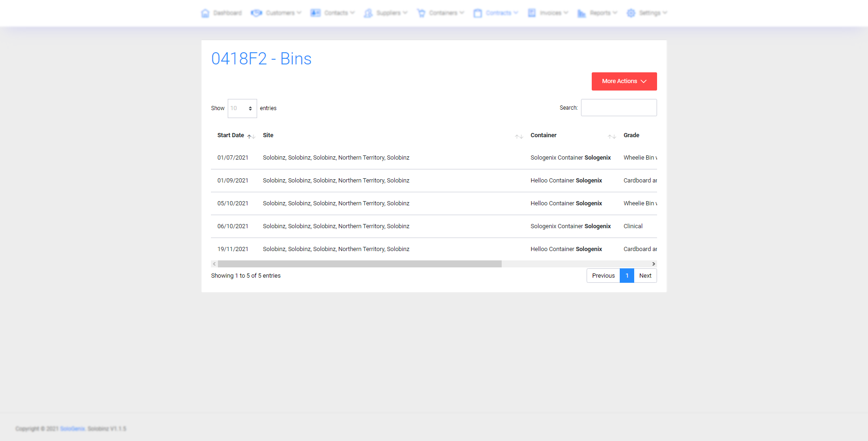
Task: Open the Invoices menu
Action: [551, 13]
